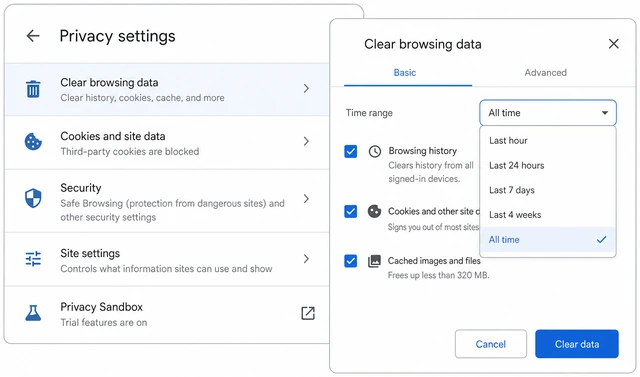Go back using the Privacy settings arrow
Image resolution: width=640 pixels, height=377 pixels.
point(33,36)
